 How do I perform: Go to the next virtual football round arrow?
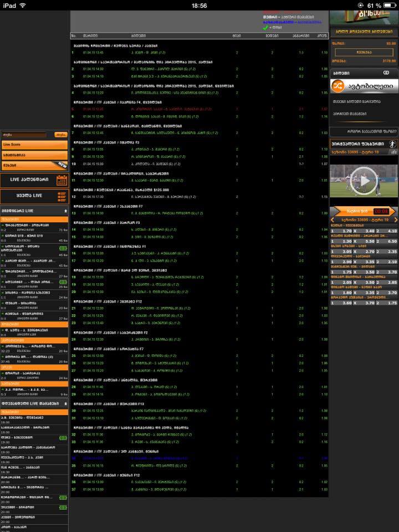(x=396, y=220)
